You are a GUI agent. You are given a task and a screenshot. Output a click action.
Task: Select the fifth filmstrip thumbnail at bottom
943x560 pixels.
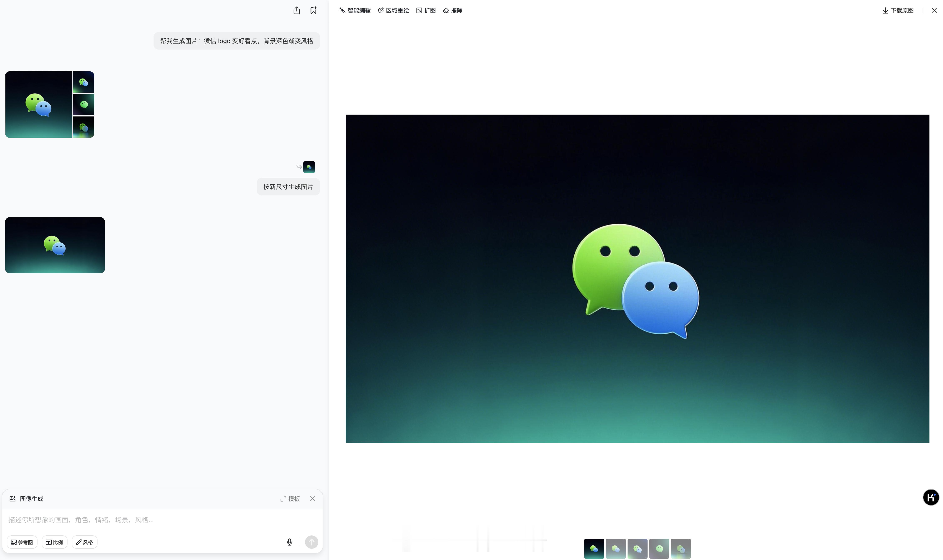[x=681, y=549]
